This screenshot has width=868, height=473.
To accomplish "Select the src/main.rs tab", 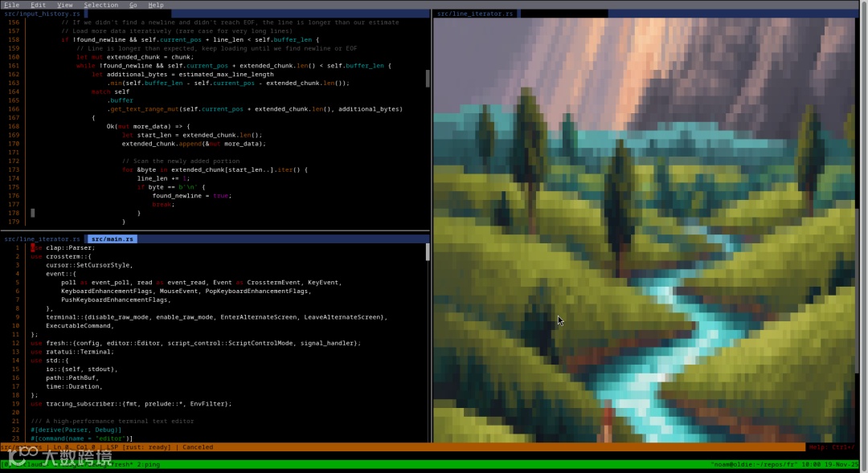I will coord(113,239).
